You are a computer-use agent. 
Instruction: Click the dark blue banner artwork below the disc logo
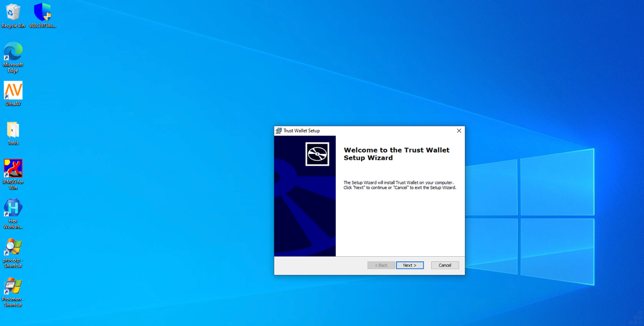[304, 210]
